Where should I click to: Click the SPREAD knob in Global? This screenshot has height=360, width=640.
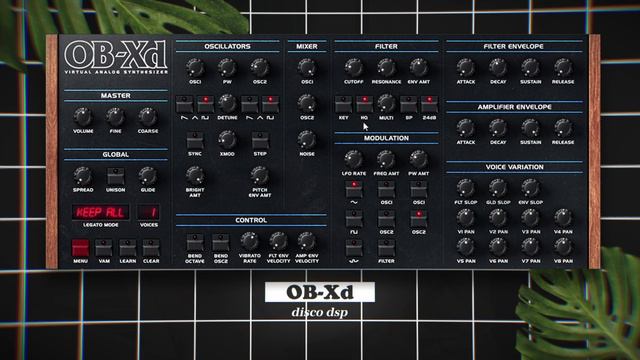[x=83, y=176]
